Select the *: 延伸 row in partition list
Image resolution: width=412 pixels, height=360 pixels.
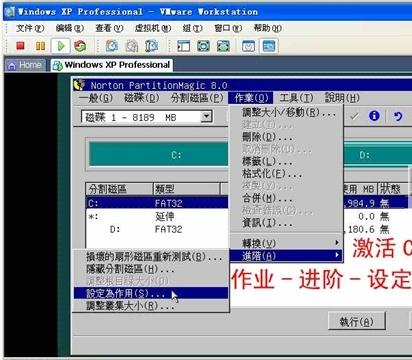247,216
